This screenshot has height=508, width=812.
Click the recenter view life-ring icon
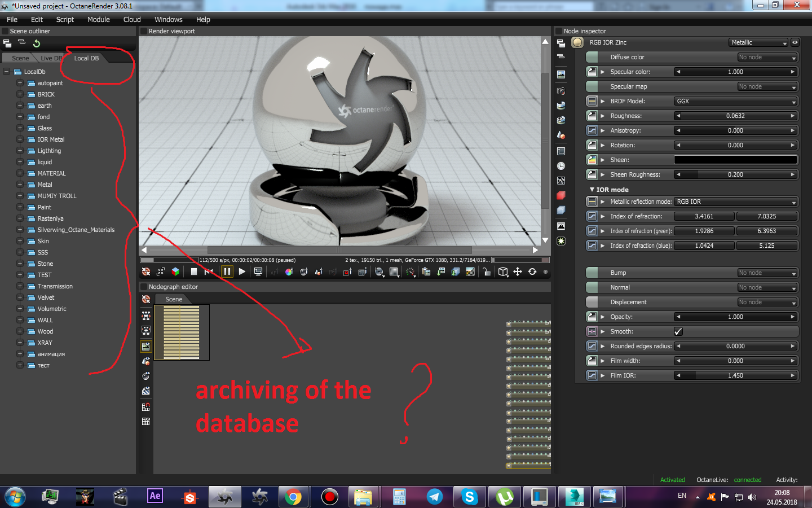pyautogui.click(x=146, y=271)
